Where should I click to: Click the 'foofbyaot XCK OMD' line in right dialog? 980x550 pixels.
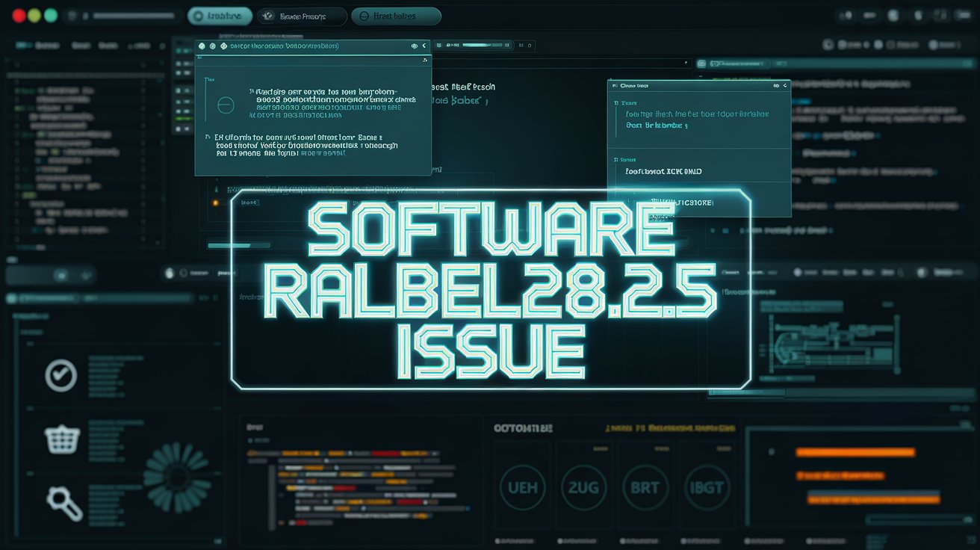click(664, 171)
